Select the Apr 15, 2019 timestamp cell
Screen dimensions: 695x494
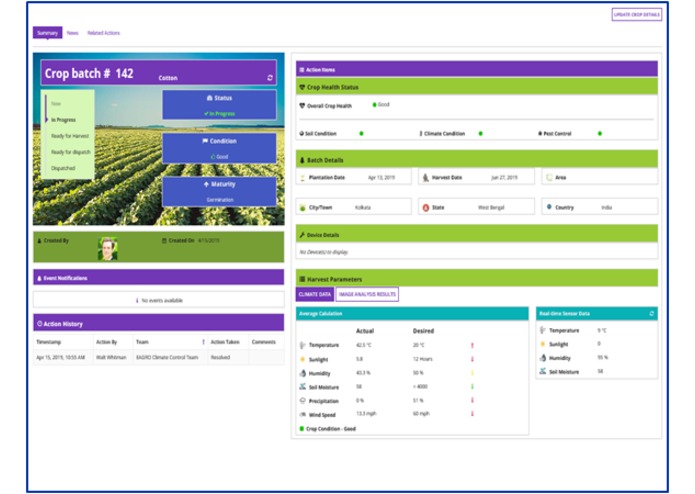click(x=60, y=357)
